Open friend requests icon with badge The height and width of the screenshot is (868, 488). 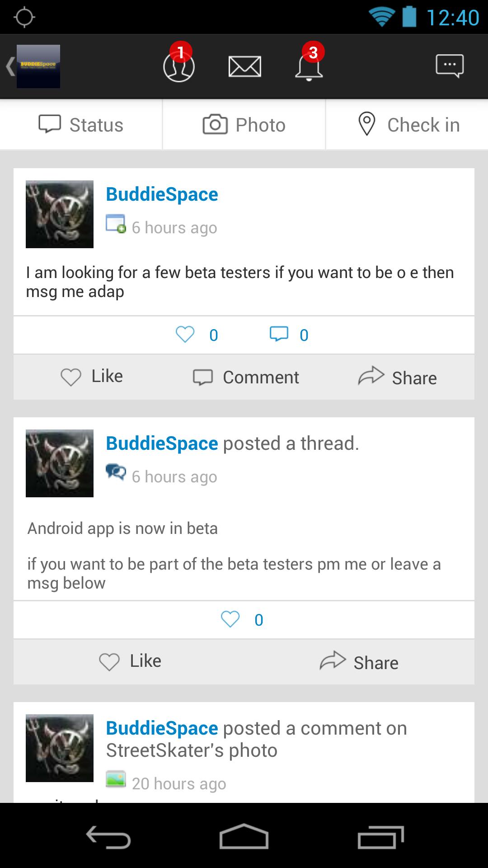179,66
